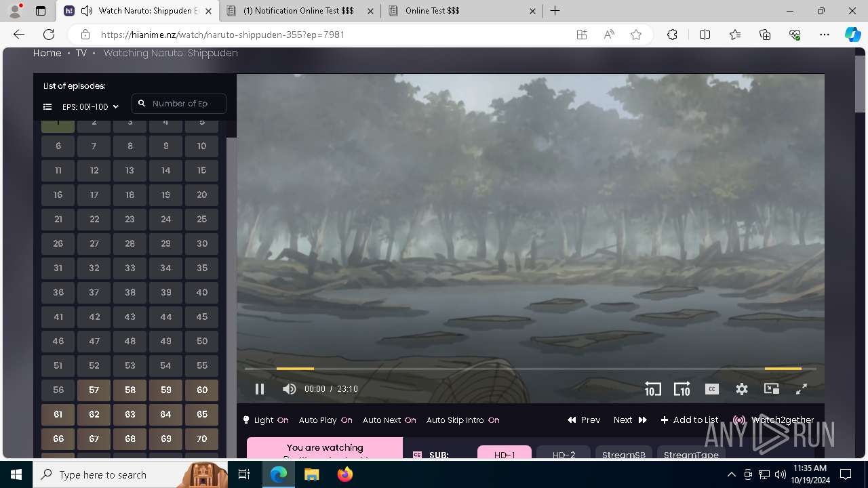868x488 pixels.
Task: Open episode 33
Action: pos(130,268)
